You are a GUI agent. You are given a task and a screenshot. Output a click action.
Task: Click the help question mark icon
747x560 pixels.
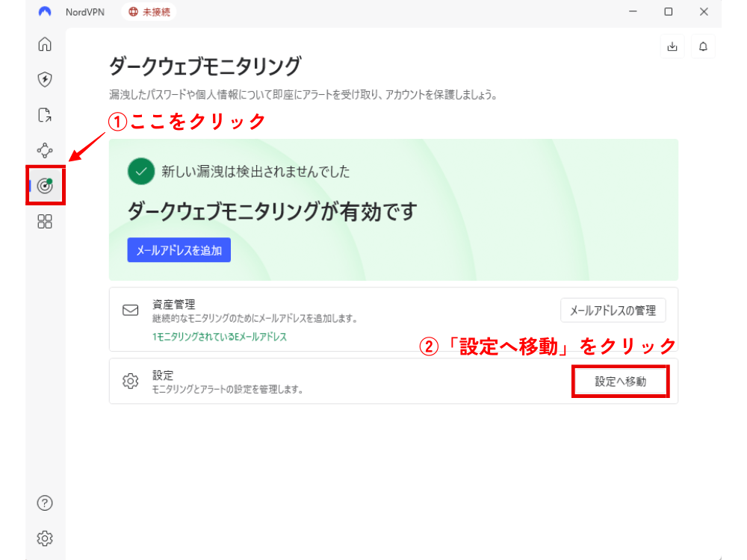pyautogui.click(x=45, y=503)
